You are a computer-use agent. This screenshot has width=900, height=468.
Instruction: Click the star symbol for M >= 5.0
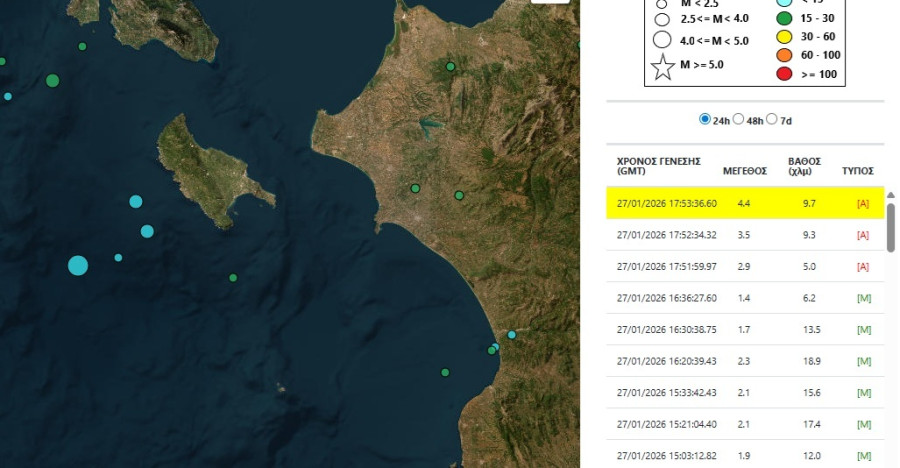(662, 68)
